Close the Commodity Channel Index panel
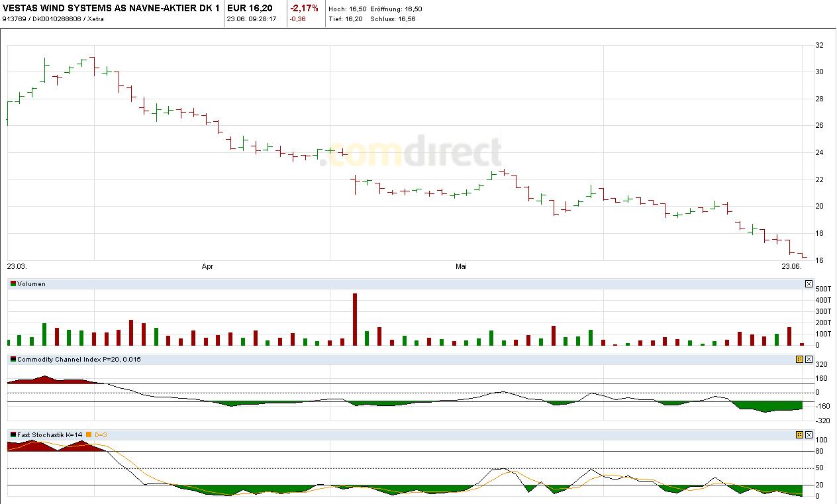 click(809, 359)
